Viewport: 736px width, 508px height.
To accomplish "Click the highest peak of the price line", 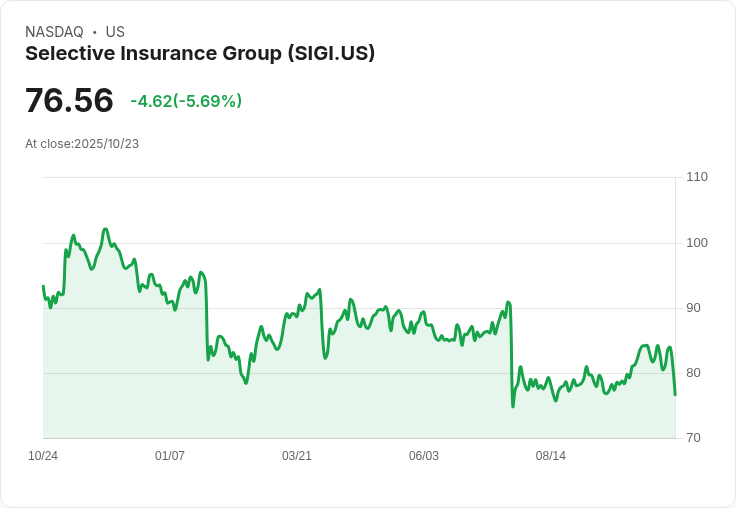I will point(105,229).
